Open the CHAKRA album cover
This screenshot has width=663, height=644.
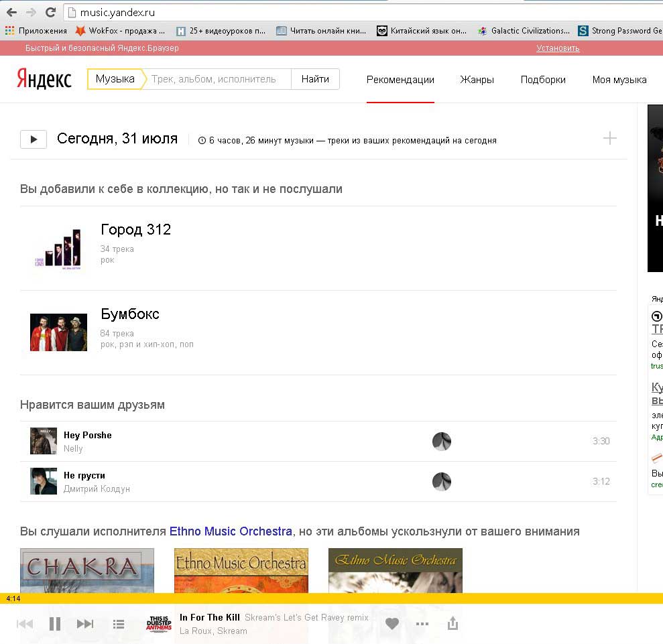click(x=87, y=570)
